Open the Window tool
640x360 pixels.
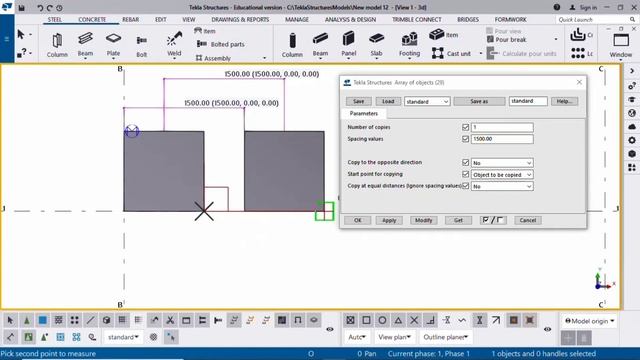pyautogui.click(x=621, y=45)
